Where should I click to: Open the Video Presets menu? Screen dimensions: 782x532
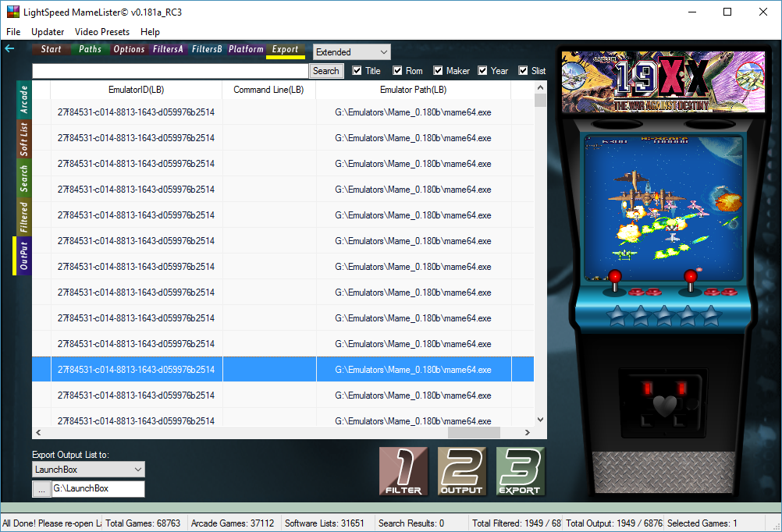click(102, 32)
